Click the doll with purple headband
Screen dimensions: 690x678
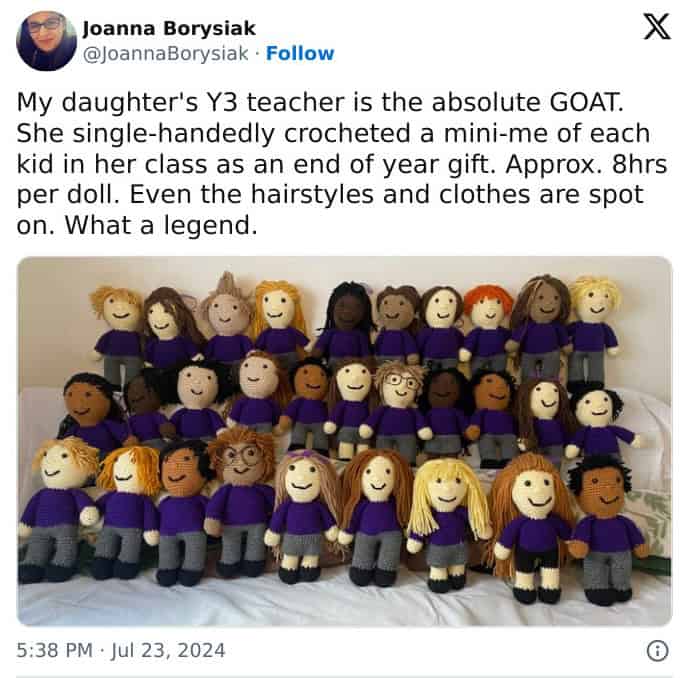coord(304,513)
